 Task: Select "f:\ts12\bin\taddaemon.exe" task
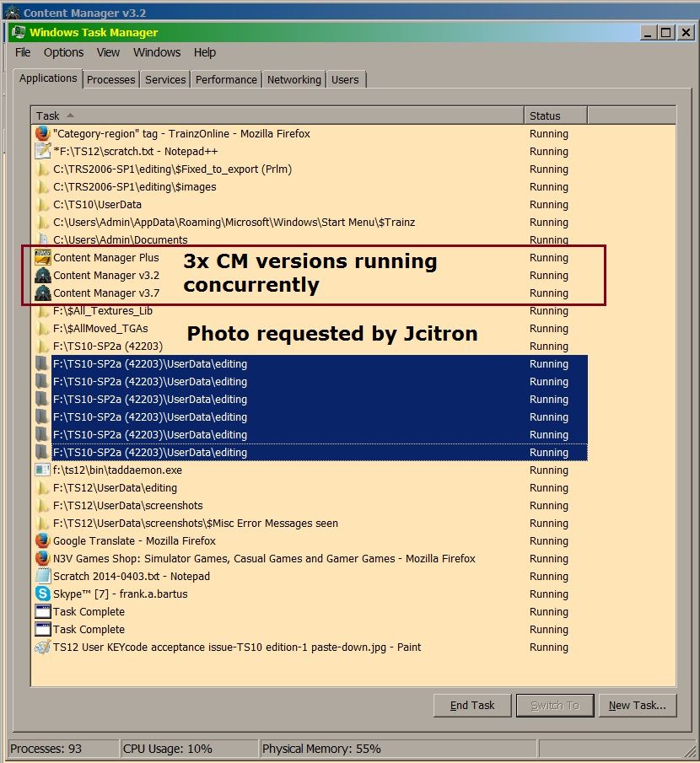(311, 470)
